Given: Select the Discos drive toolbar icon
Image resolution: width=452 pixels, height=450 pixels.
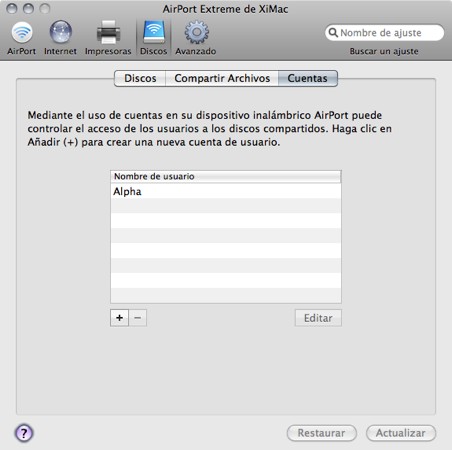Looking at the screenshot, I should point(153,37).
